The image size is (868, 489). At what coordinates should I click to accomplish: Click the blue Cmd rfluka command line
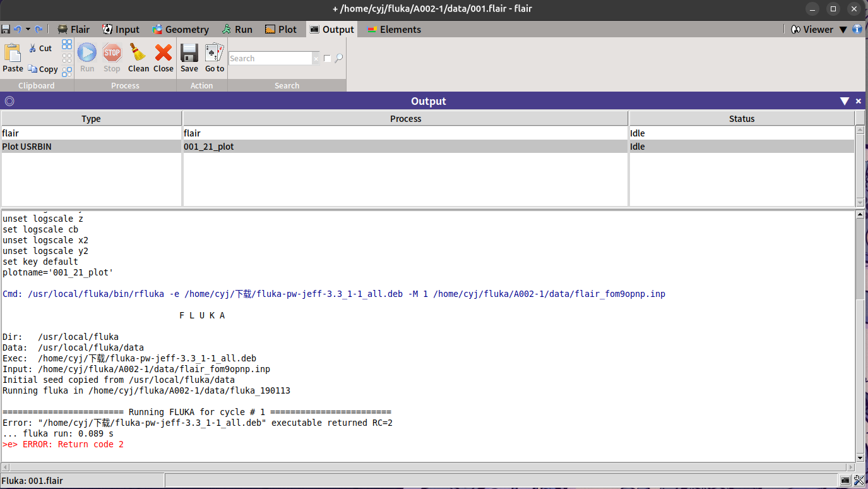(x=334, y=294)
